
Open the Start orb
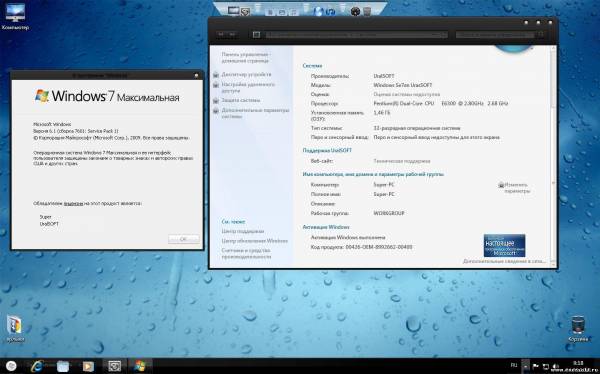point(11,366)
